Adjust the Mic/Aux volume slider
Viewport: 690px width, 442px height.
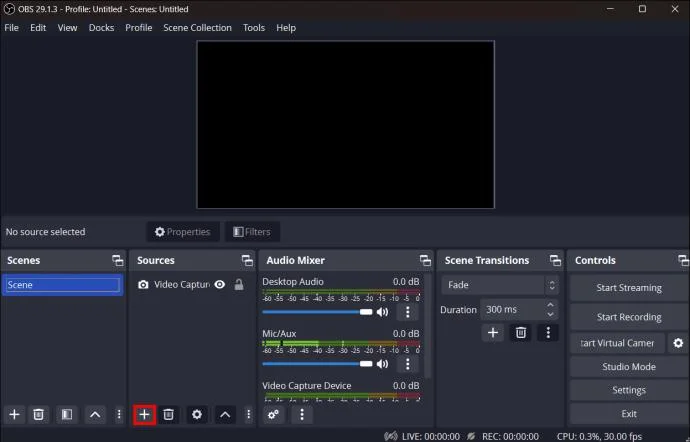click(317, 364)
